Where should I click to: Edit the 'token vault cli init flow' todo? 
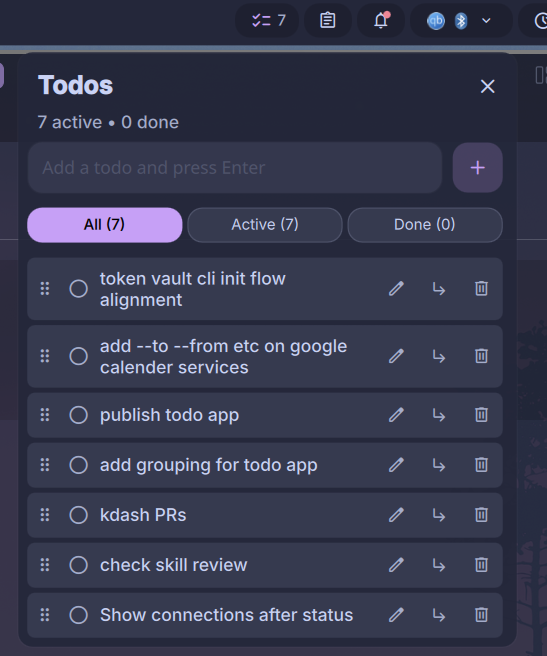click(396, 289)
